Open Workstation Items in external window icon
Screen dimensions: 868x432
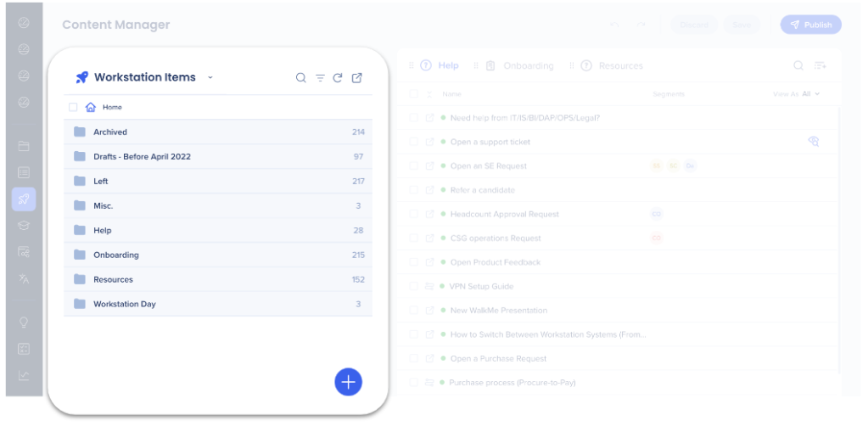coord(357,78)
